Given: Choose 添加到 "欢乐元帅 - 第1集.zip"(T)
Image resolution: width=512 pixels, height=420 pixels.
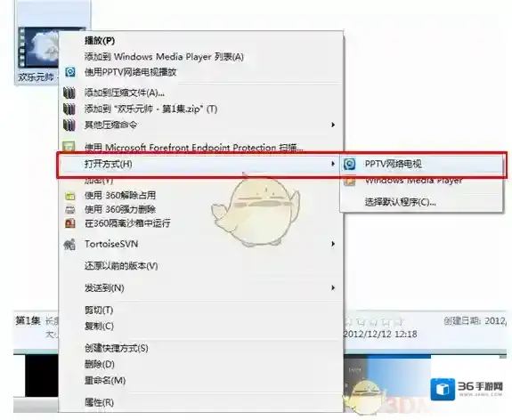Looking at the screenshot, I should click(150, 109).
